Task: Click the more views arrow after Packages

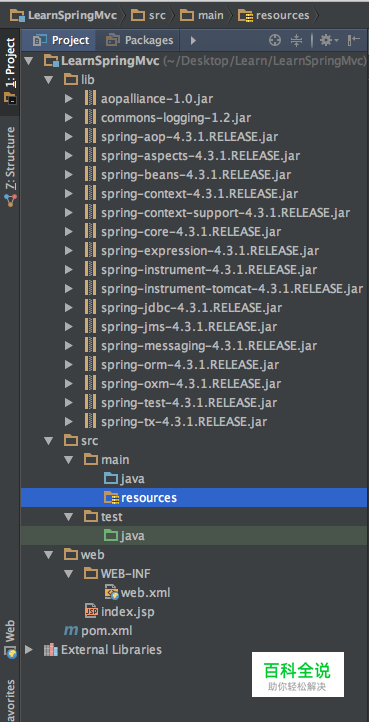Action: tap(193, 41)
